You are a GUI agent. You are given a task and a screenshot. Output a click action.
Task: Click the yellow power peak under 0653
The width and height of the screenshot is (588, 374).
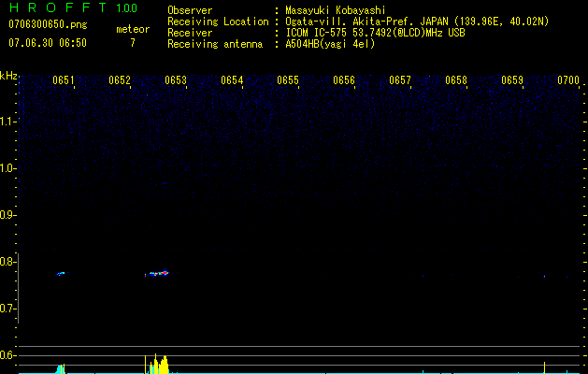click(159, 364)
